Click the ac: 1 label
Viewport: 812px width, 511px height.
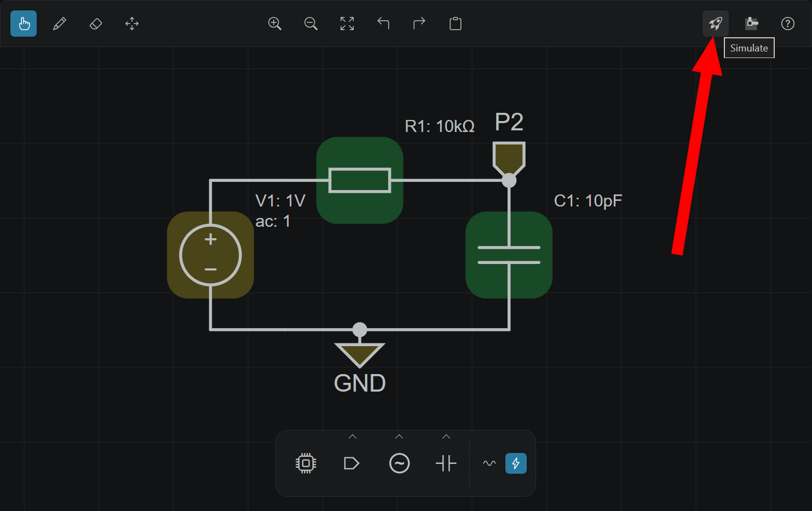273,221
